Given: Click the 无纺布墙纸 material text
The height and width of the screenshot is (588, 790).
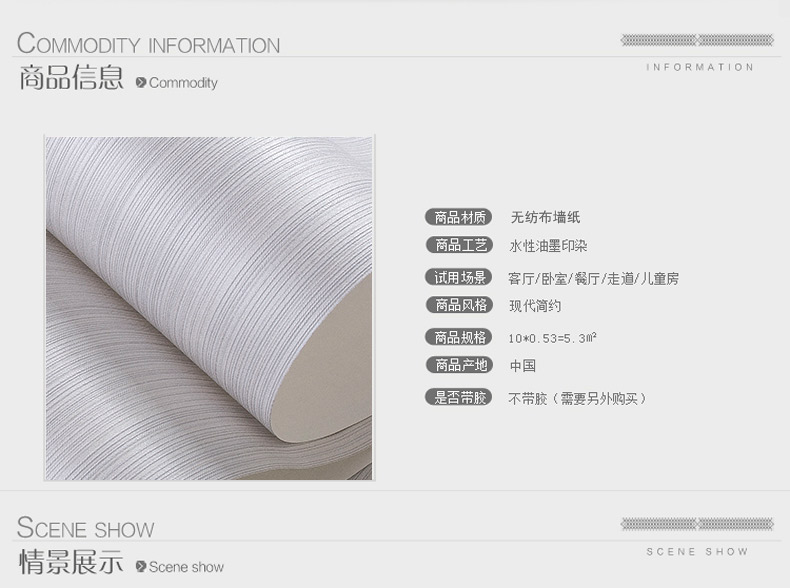Looking at the screenshot, I should click(545, 217).
